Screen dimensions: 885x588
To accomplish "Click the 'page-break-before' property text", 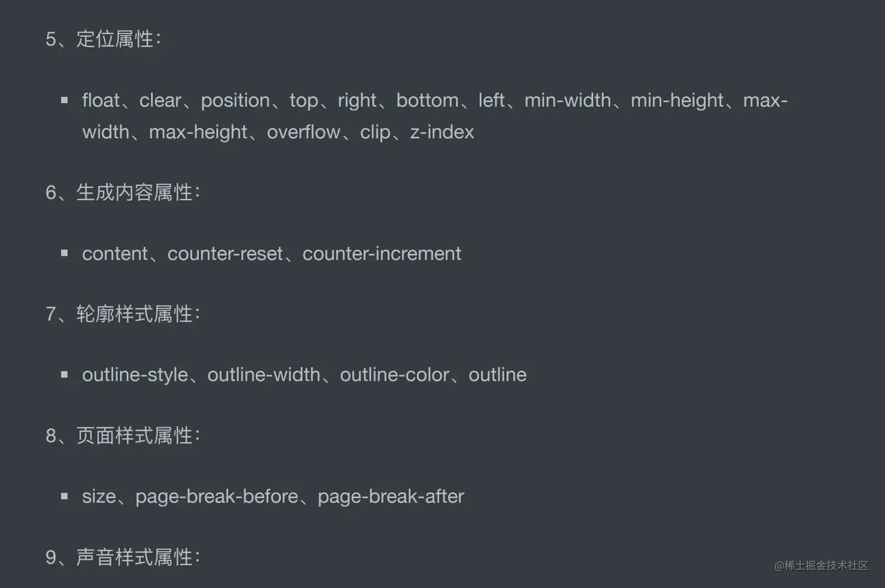I will tap(217, 497).
